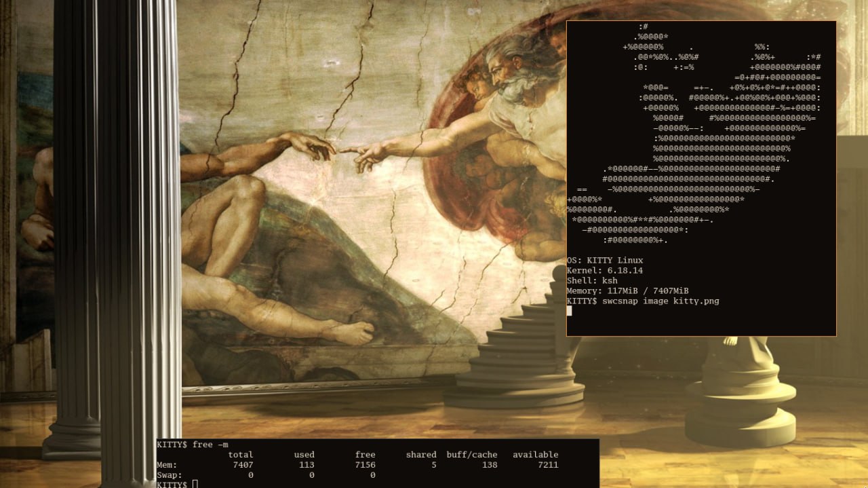Click Mem buff/cache value 138
868x488 pixels.
[490, 465]
